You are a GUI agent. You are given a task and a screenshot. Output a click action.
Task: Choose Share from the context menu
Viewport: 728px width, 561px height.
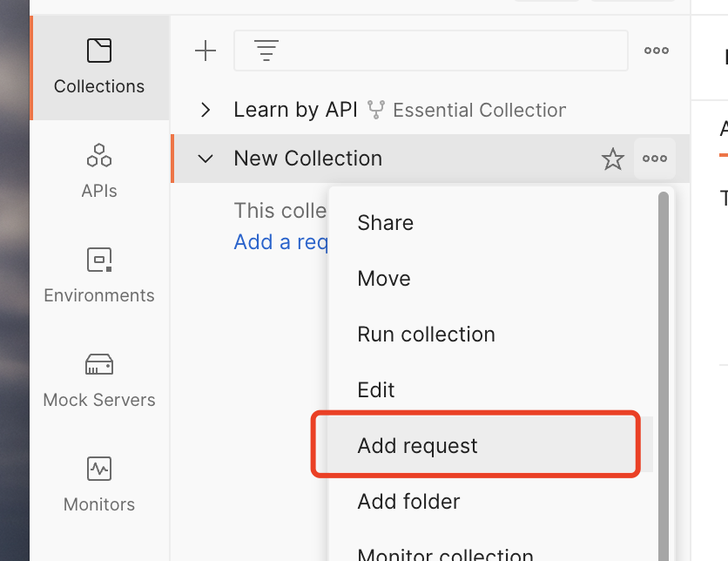(385, 223)
